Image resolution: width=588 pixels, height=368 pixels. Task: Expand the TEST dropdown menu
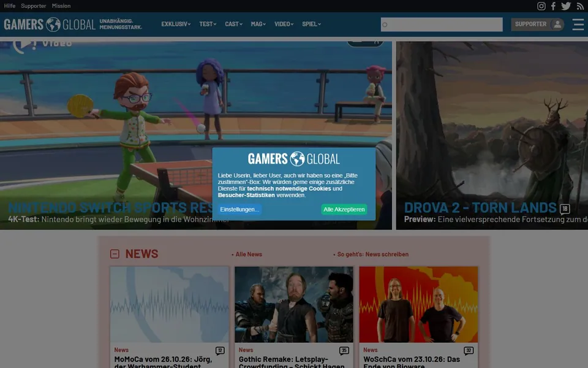208,24
